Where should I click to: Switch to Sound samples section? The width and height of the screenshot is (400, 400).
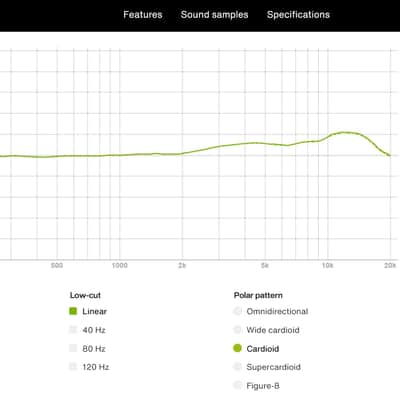coord(214,15)
